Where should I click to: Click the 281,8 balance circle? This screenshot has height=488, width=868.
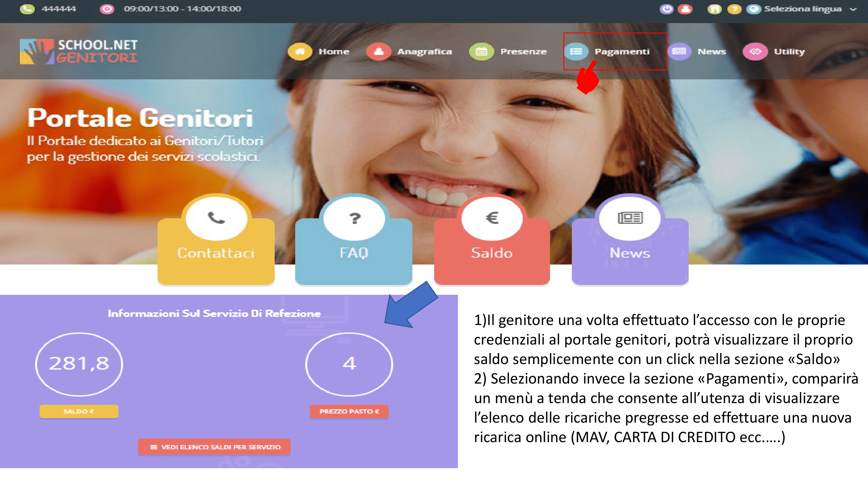point(79,364)
